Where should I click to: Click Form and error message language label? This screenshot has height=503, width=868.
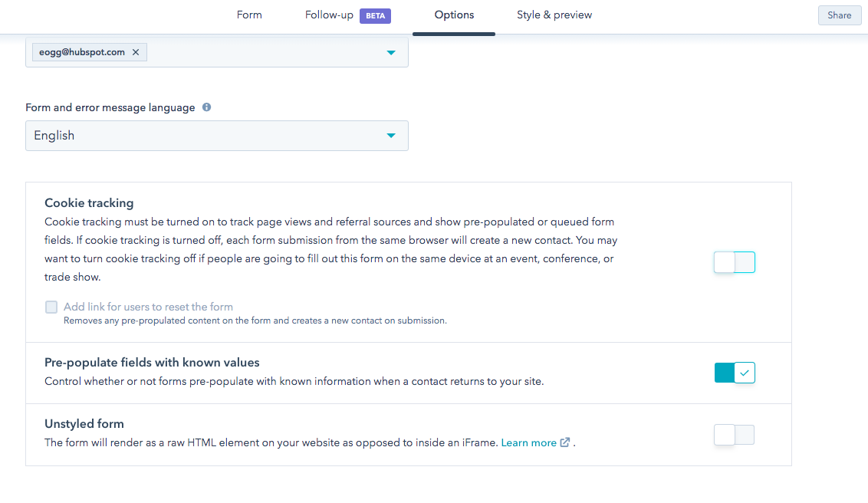(110, 108)
